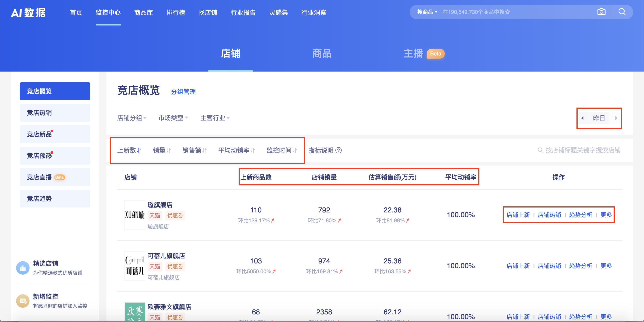This screenshot has height=322, width=644.
Task: Open the 排行榜 menu item
Action: coord(176,13)
